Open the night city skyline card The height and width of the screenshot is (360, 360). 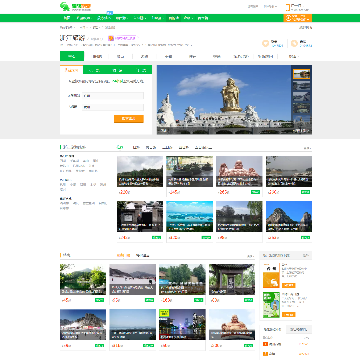click(x=182, y=324)
